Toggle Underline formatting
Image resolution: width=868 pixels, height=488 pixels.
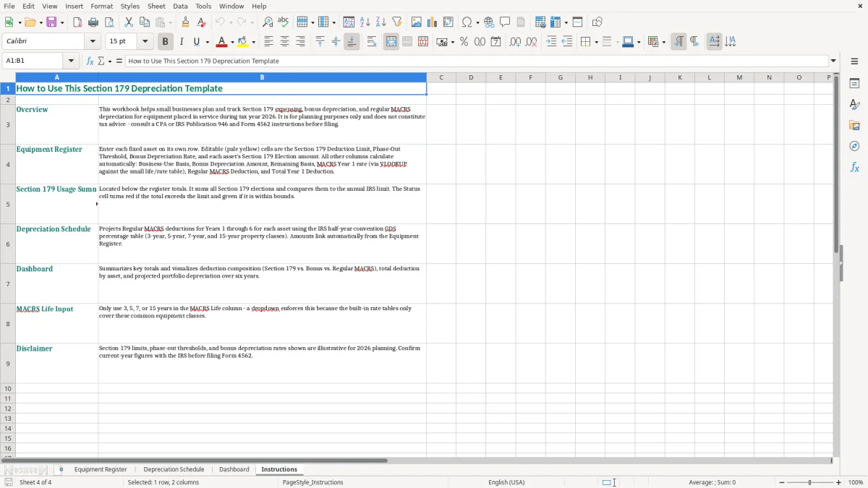click(x=197, y=42)
